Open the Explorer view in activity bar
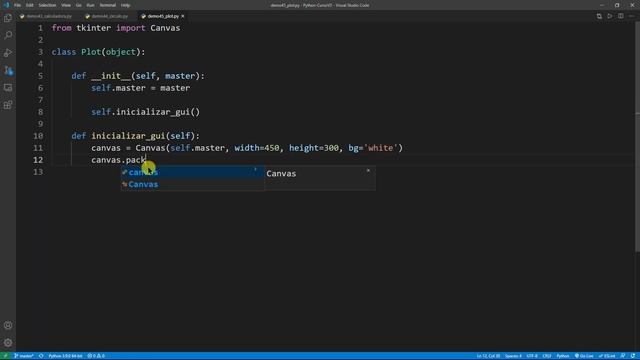The width and height of the screenshot is (640, 360). coord(8,18)
